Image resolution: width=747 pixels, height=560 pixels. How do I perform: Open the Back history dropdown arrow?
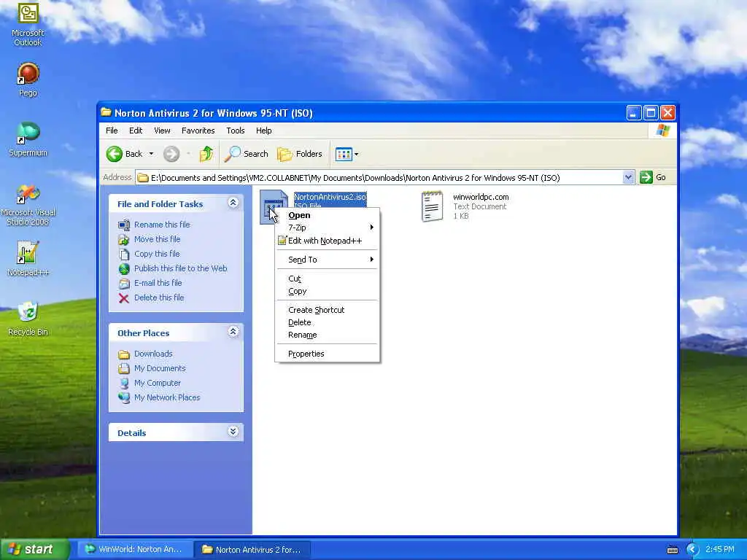click(x=151, y=154)
